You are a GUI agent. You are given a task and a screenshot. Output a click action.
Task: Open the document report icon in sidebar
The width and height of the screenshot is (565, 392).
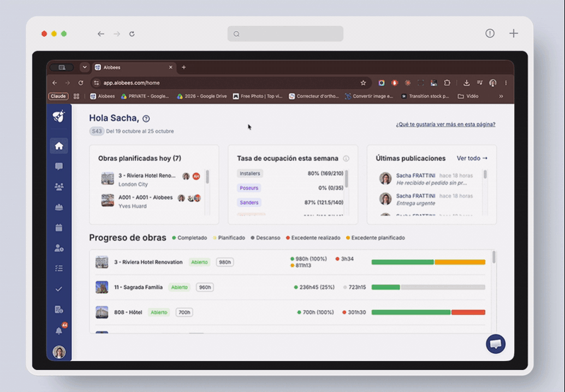click(x=59, y=309)
